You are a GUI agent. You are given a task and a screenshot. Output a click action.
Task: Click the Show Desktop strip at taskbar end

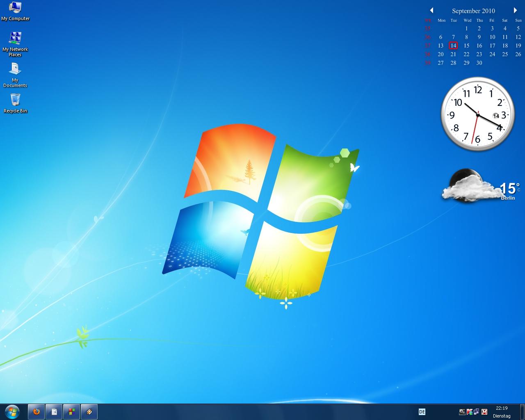(x=523, y=412)
